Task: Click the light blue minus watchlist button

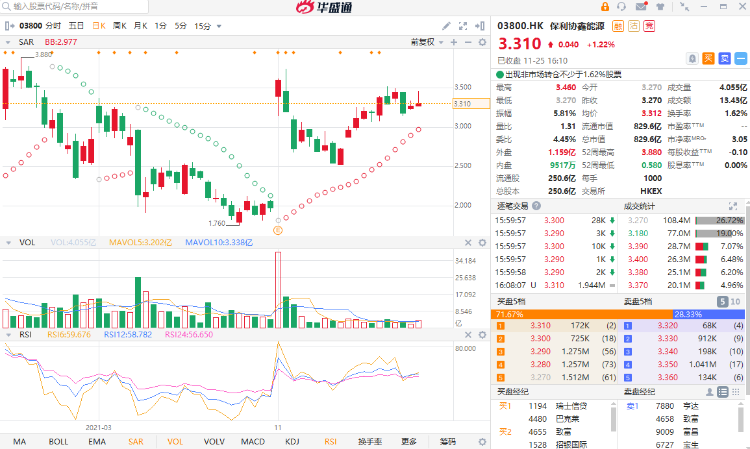Action: click(741, 58)
